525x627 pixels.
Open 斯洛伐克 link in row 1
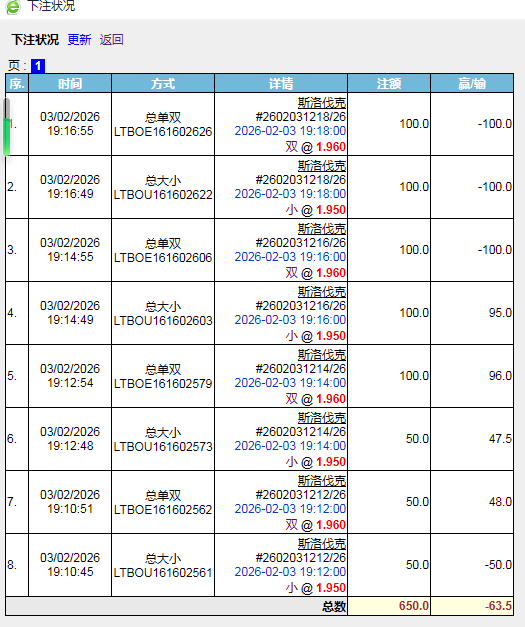click(322, 103)
